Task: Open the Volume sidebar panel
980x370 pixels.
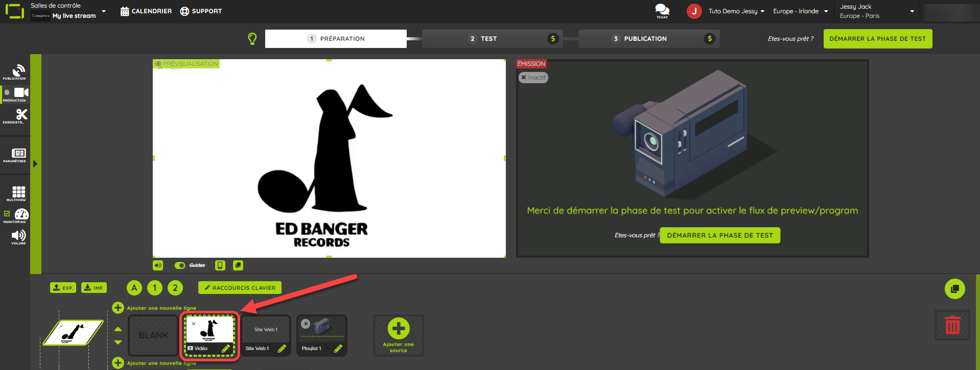Action: coord(18,237)
